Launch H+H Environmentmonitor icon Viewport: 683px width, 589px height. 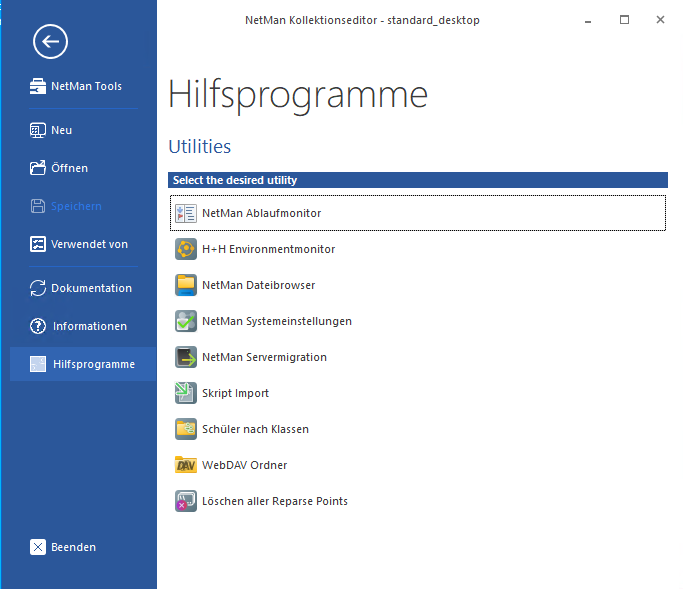pyautogui.click(x=186, y=249)
